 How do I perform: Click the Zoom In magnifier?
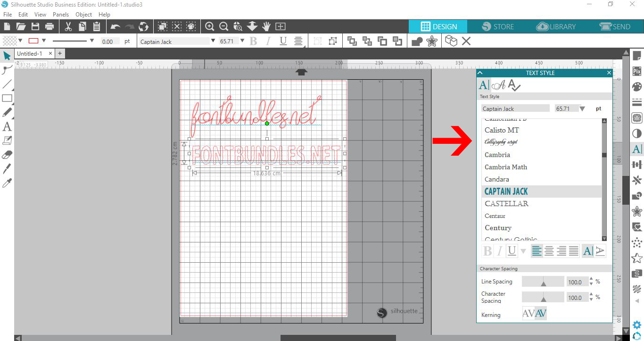pos(210,26)
